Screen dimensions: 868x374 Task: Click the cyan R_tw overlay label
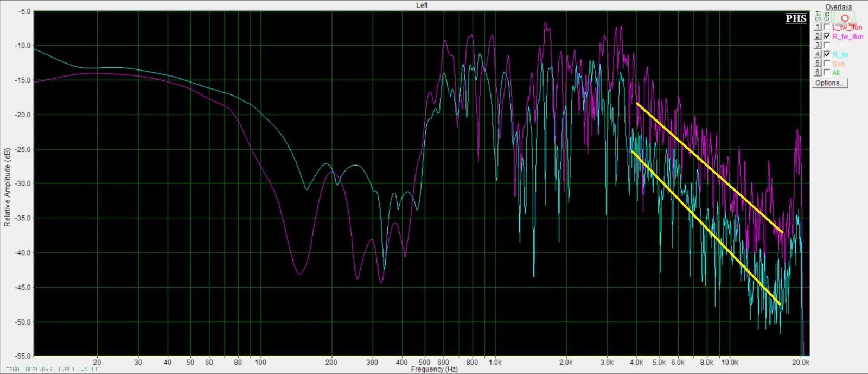(x=840, y=54)
